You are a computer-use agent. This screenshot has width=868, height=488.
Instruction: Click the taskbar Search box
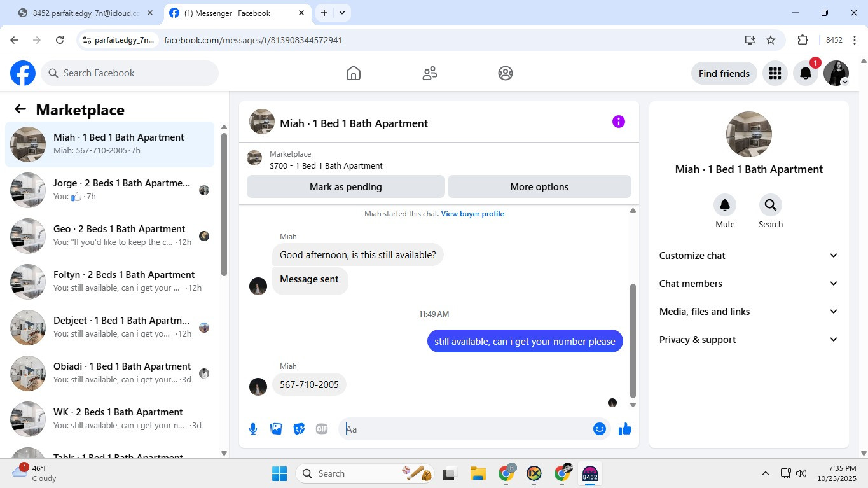click(365, 473)
